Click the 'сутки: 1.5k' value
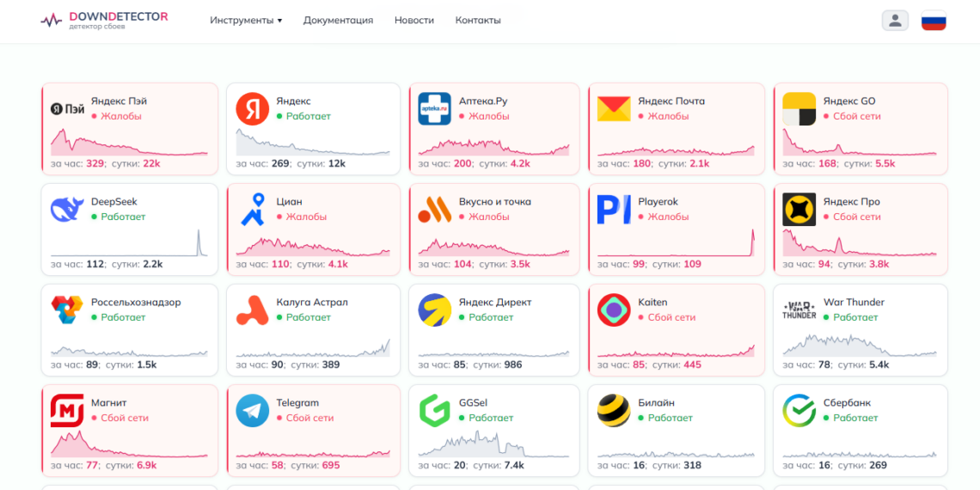Screen dimensions: 980x490 (x=132, y=365)
